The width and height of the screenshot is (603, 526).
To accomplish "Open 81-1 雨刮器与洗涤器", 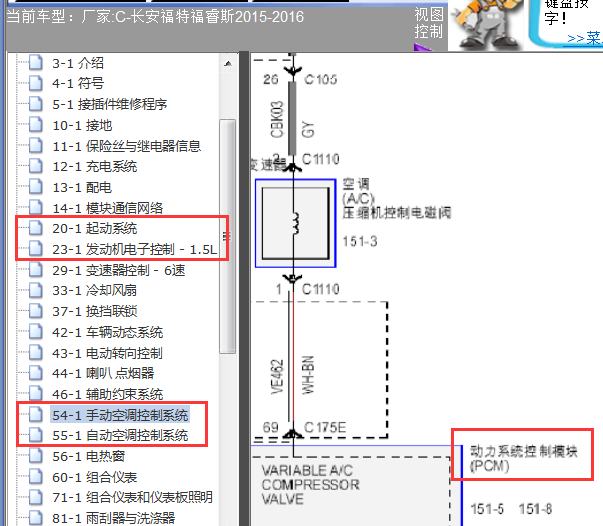I will pyautogui.click(x=113, y=518).
